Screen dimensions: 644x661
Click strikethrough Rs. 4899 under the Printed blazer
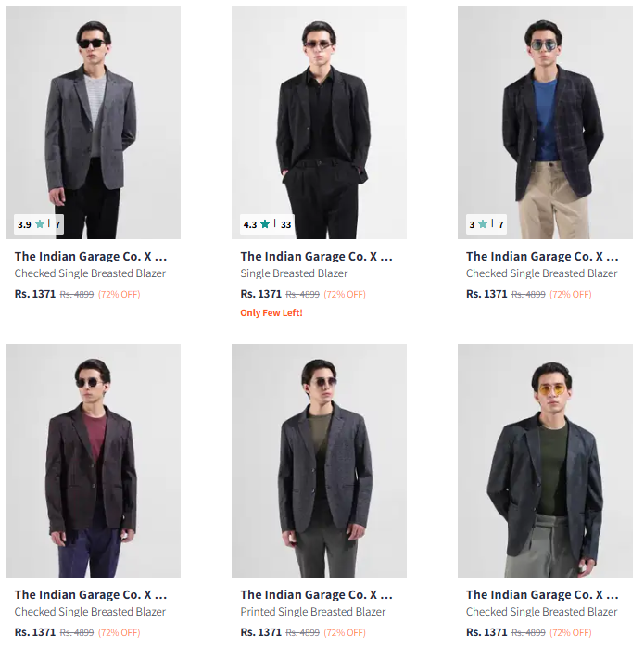(302, 633)
